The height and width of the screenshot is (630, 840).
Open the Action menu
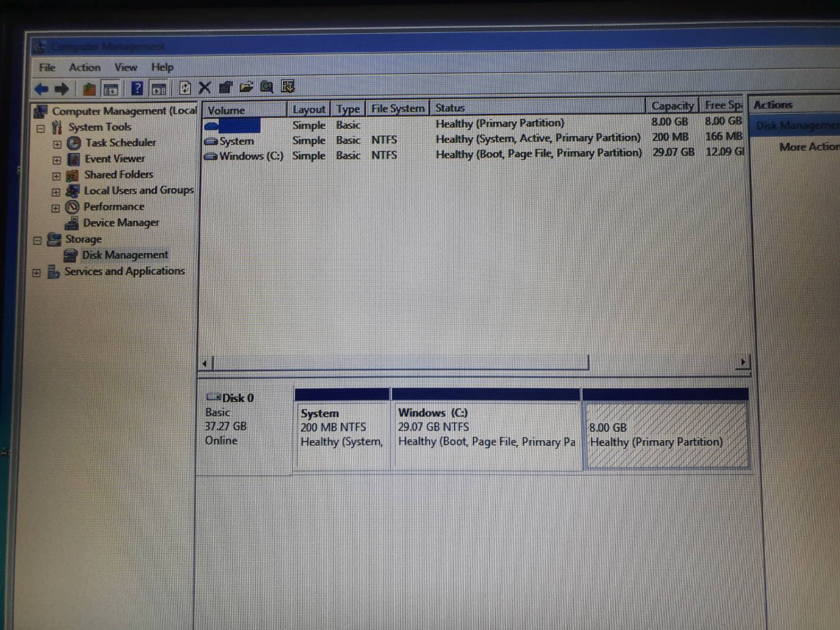pos(84,67)
